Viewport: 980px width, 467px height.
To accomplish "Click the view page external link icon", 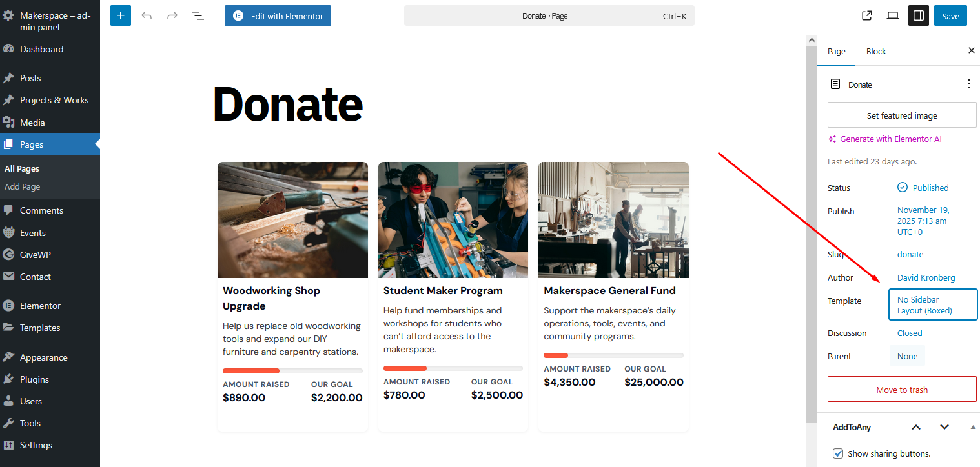I will (867, 16).
